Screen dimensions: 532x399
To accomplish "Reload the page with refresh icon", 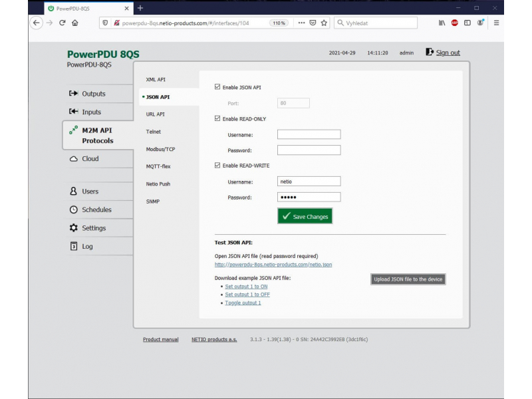I will pos(62,23).
